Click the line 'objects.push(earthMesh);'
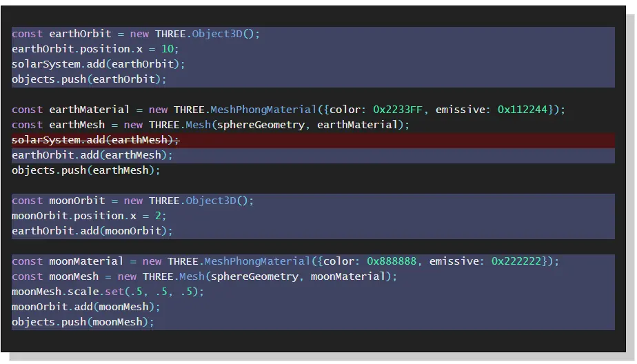The image size is (637, 364). point(86,170)
